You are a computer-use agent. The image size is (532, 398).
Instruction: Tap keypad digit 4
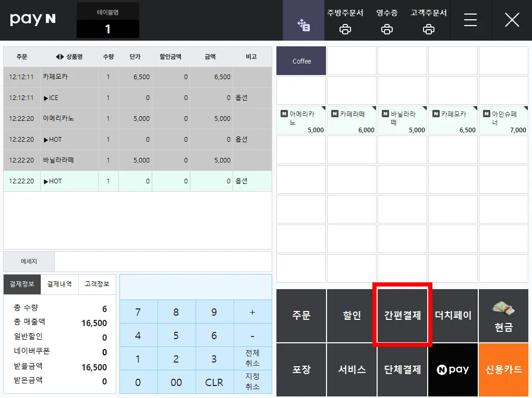coord(138,335)
